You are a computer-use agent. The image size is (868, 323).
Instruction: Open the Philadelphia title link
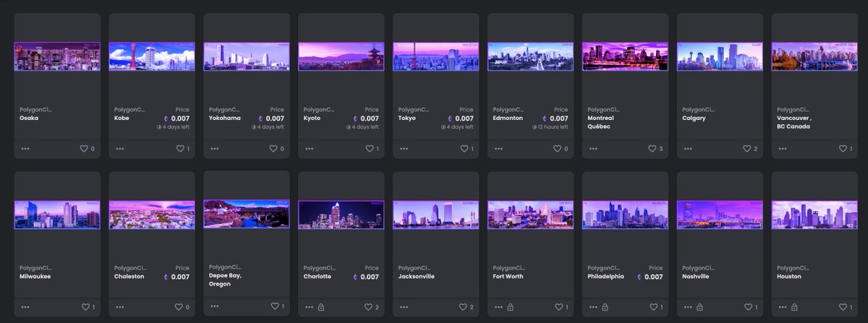point(606,276)
